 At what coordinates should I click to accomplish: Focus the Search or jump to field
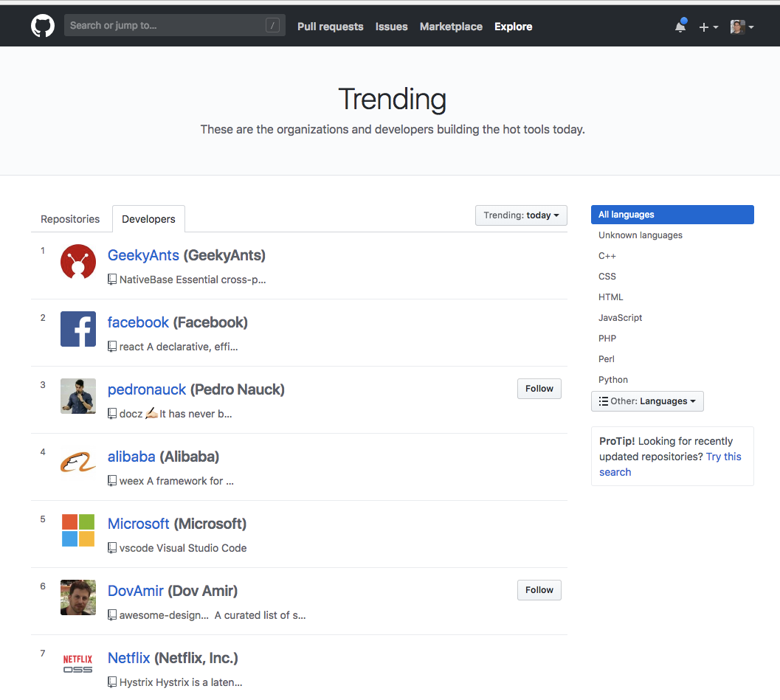click(x=175, y=25)
